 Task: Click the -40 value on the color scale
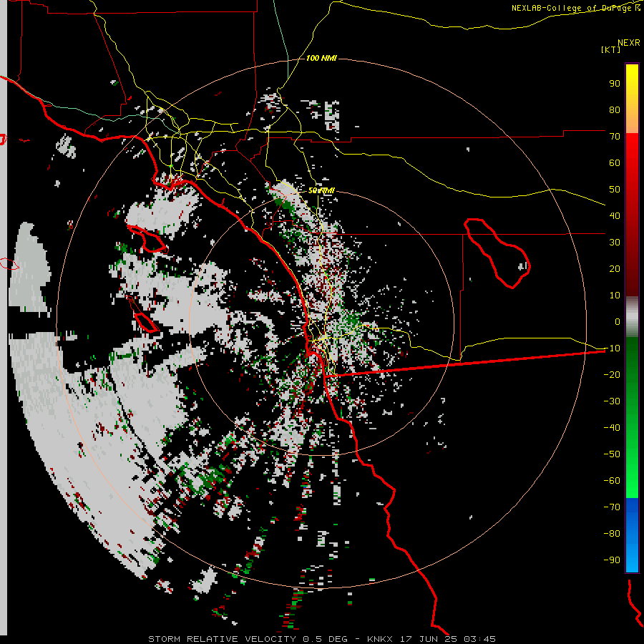click(x=612, y=428)
